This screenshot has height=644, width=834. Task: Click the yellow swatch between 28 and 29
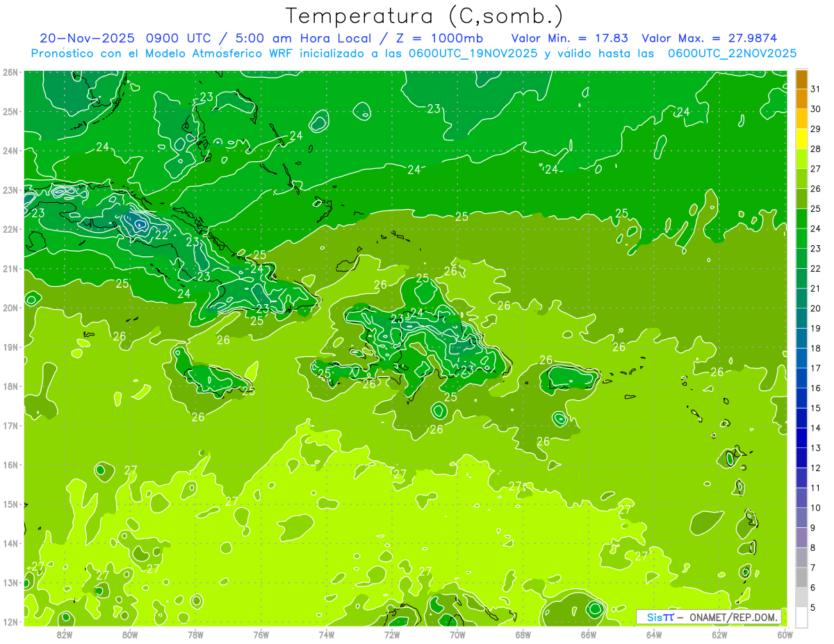tap(801, 138)
